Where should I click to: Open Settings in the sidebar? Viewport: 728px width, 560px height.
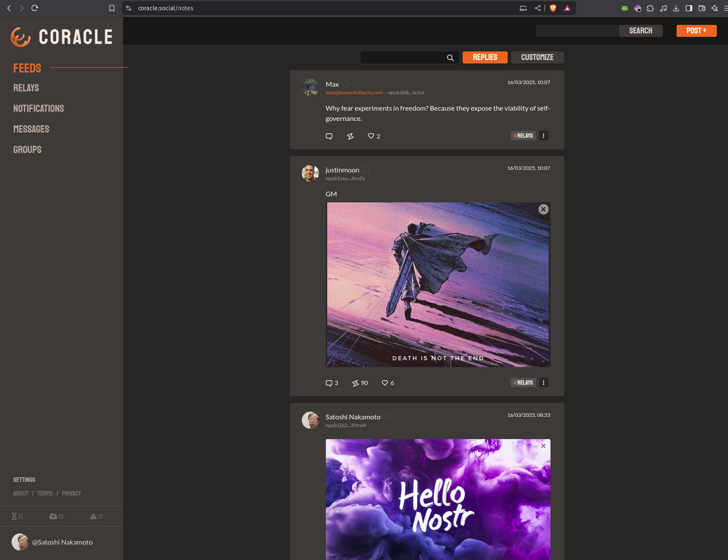click(x=24, y=480)
